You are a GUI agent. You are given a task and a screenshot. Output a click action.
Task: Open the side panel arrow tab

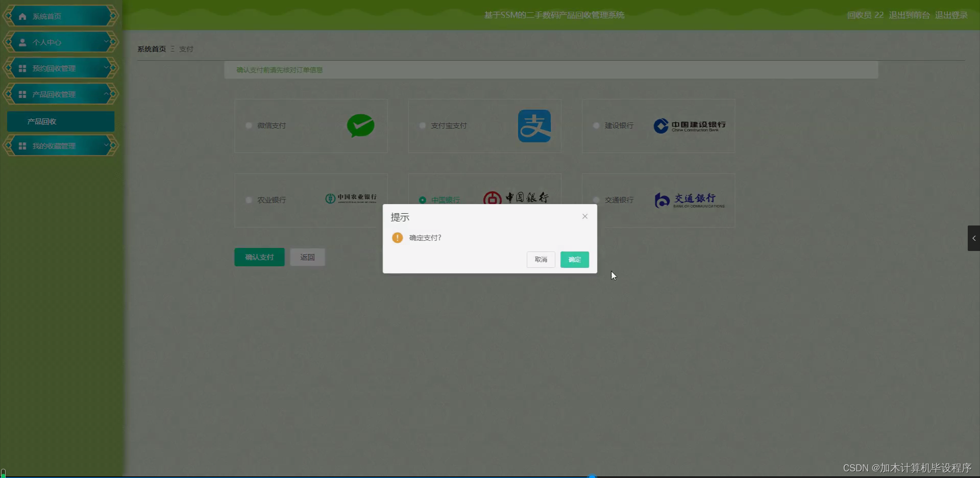click(x=974, y=238)
